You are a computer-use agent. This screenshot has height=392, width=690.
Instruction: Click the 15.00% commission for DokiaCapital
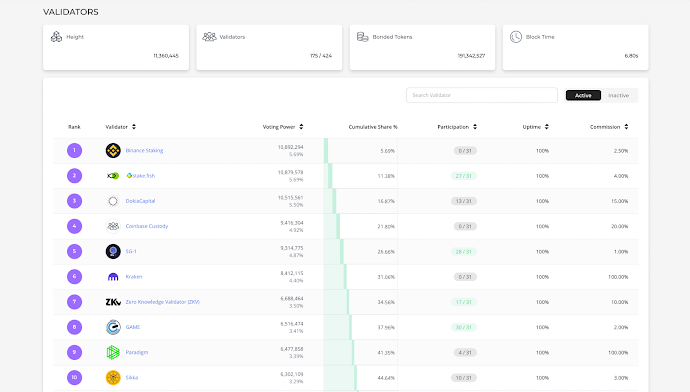click(x=620, y=201)
